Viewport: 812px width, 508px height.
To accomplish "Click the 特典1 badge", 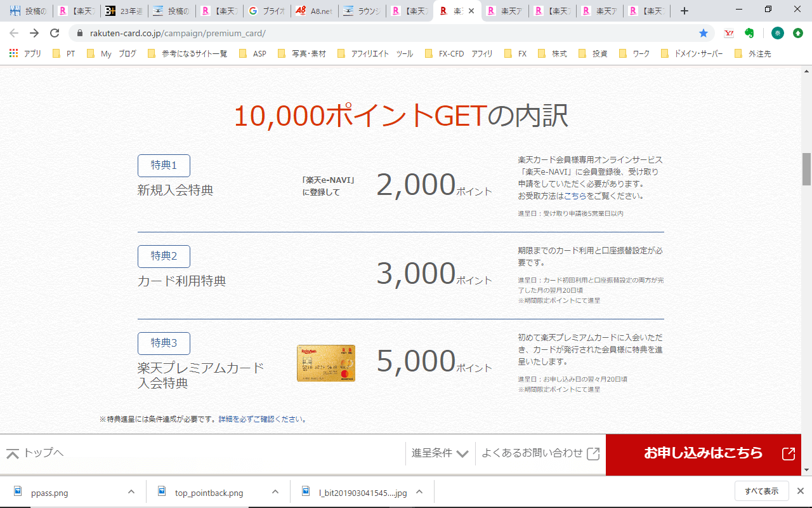I will (164, 166).
